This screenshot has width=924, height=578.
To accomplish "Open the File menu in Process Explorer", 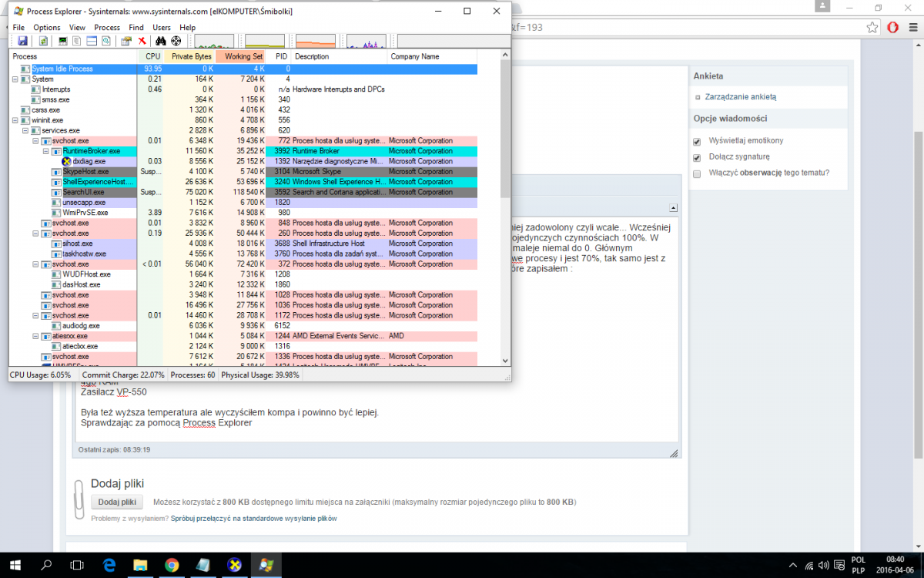I will (x=18, y=27).
